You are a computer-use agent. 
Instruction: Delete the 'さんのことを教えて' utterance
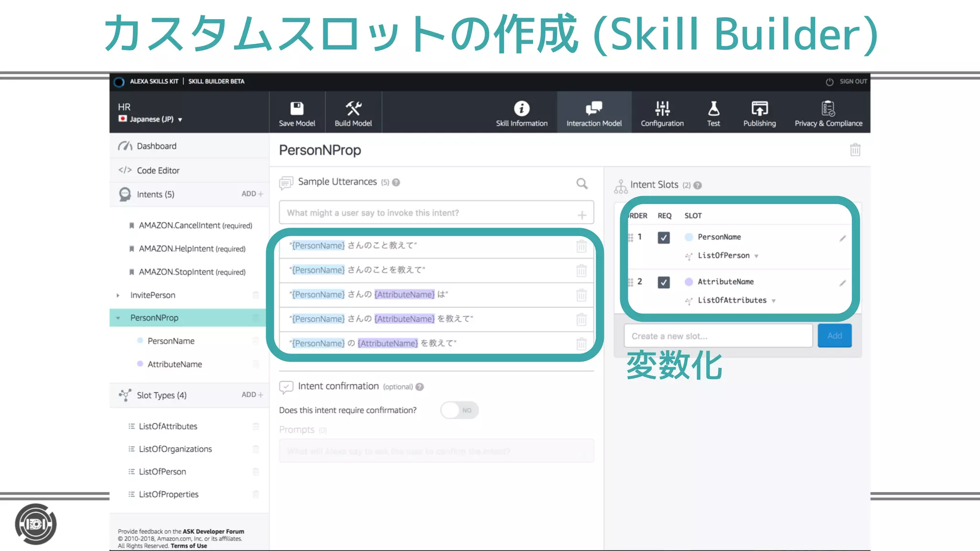coord(581,270)
